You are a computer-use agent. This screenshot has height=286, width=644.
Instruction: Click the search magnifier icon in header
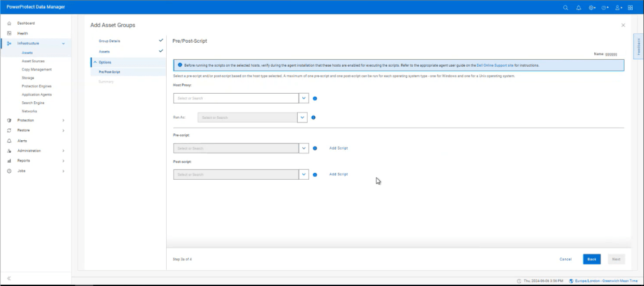coord(565,8)
